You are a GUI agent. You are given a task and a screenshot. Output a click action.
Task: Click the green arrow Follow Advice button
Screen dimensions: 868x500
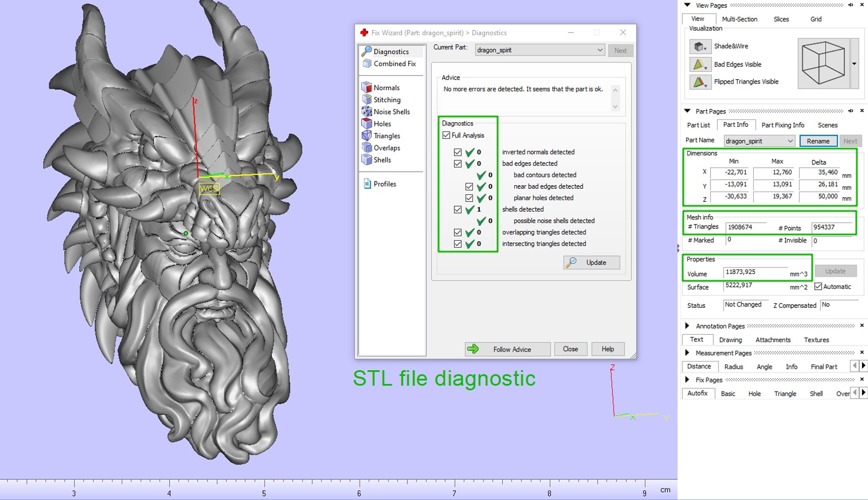507,349
